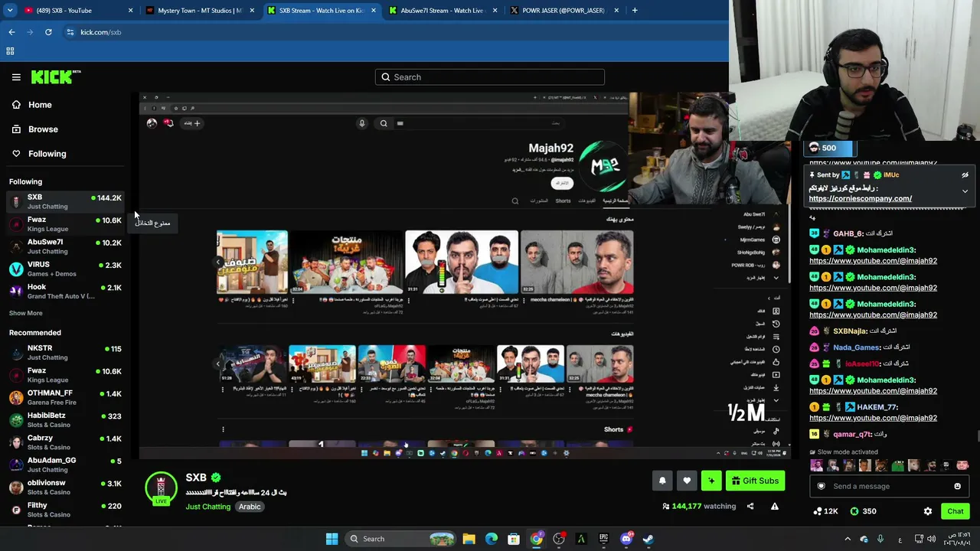Follow SXB with the heart button
Image resolution: width=980 pixels, height=551 pixels.
click(x=687, y=481)
